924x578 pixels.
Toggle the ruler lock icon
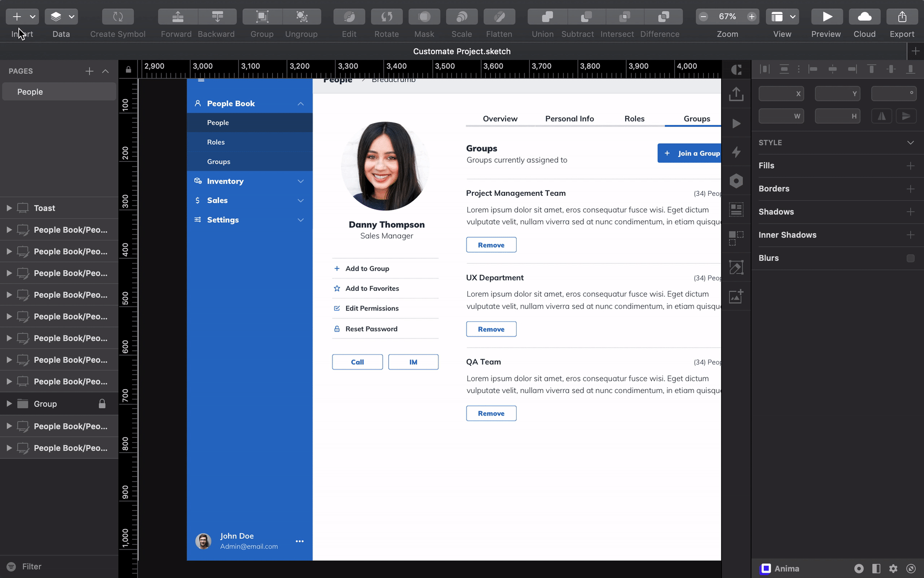[128, 69]
